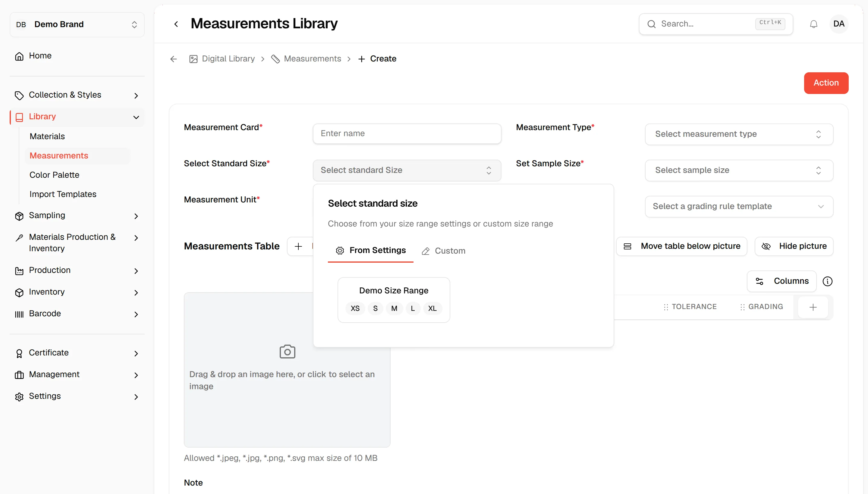This screenshot has height=494, width=868.
Task: Click the info icon next to Columns
Action: tap(827, 281)
